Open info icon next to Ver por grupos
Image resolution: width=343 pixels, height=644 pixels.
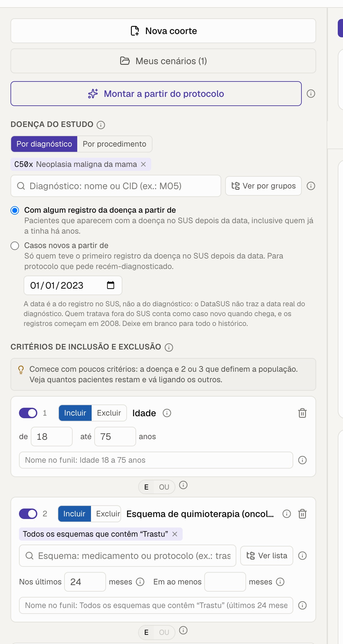[x=311, y=186]
